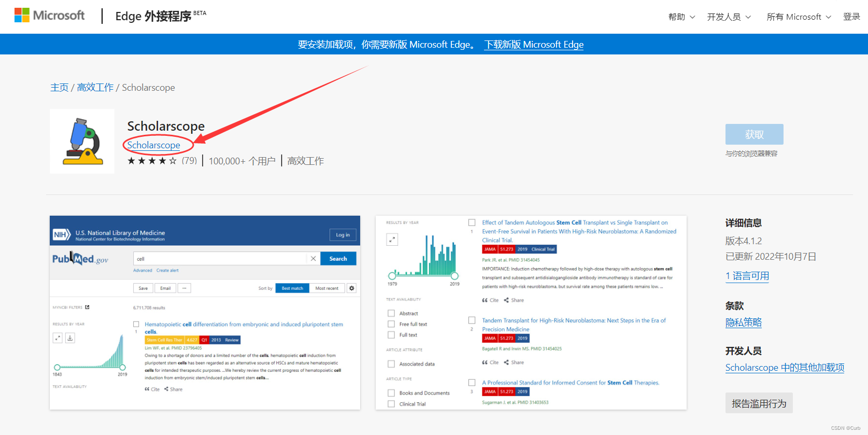Click Share under Bagatell R and Irwin MS
Image resolution: width=868 pixels, height=435 pixels.
[x=514, y=362]
